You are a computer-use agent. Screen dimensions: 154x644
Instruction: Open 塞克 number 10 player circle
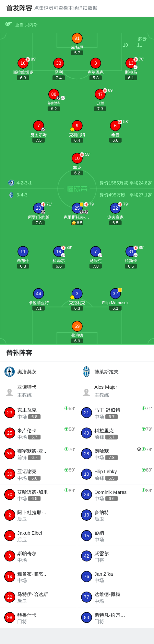[77, 158]
